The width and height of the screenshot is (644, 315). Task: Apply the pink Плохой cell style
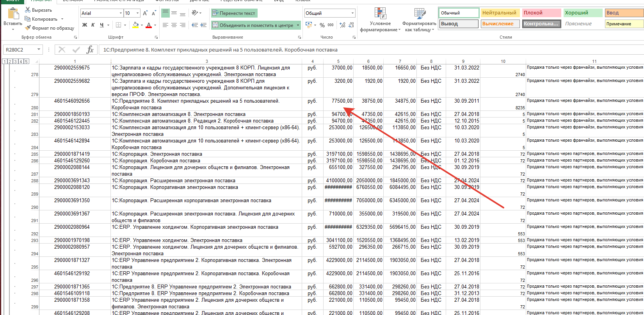click(x=542, y=13)
